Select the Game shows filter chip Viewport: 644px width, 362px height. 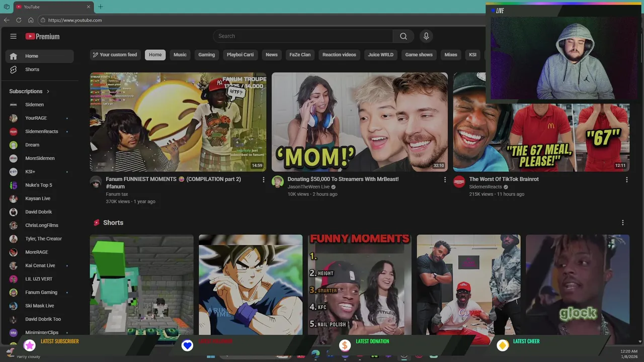click(x=419, y=55)
